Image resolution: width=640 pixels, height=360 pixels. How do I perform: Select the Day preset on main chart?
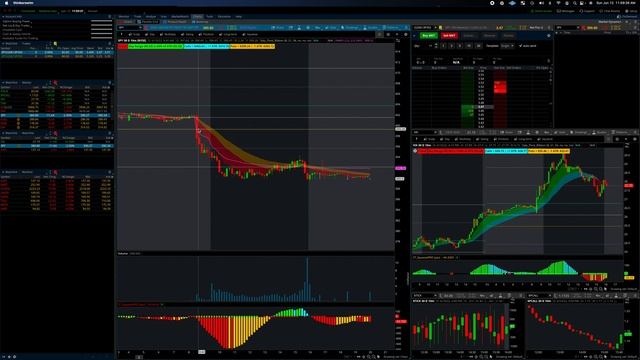(x=151, y=35)
